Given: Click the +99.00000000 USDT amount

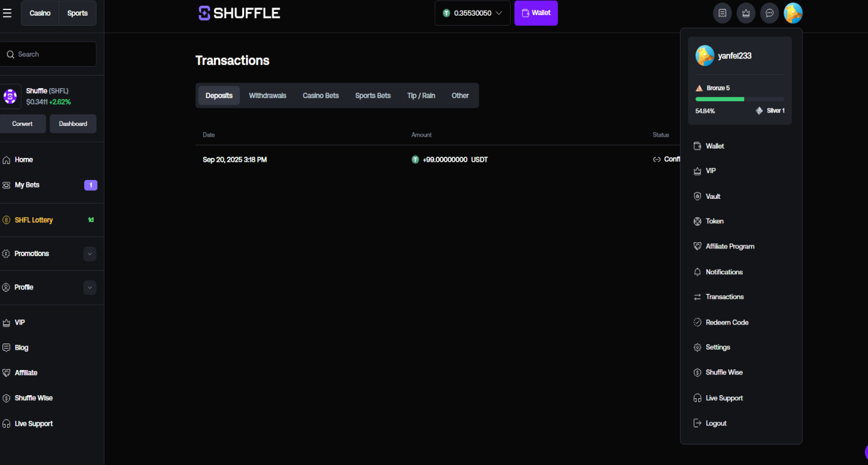Looking at the screenshot, I should click(x=450, y=160).
